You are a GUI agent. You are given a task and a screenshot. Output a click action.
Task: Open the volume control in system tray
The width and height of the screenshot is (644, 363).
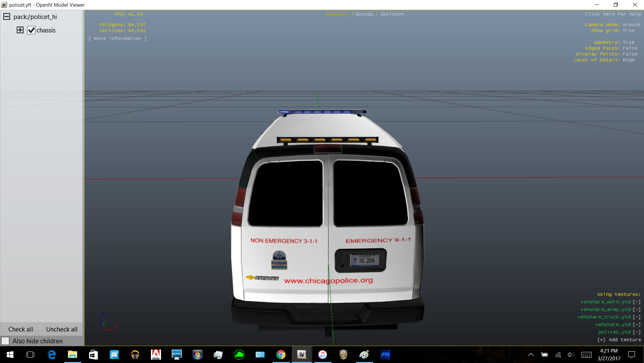tap(571, 355)
